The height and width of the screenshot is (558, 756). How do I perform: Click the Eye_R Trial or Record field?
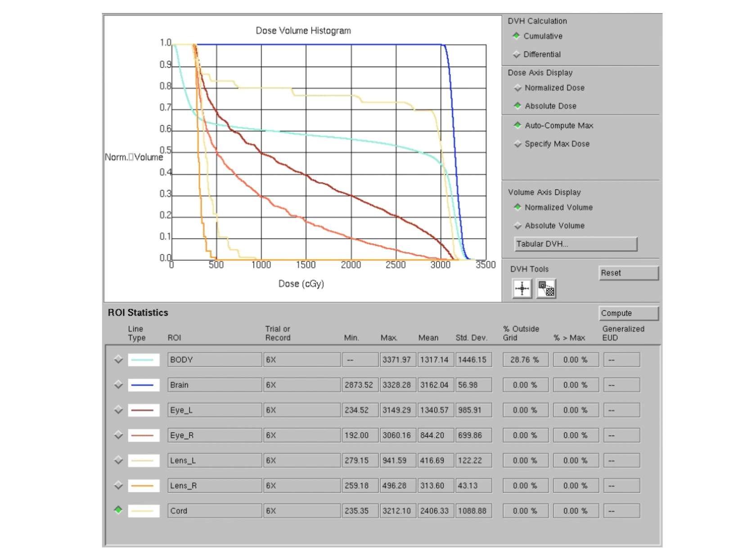(x=301, y=436)
